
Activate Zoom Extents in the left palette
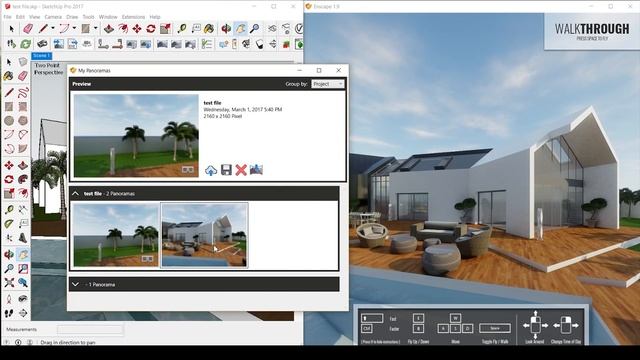pyautogui.click(x=9, y=282)
